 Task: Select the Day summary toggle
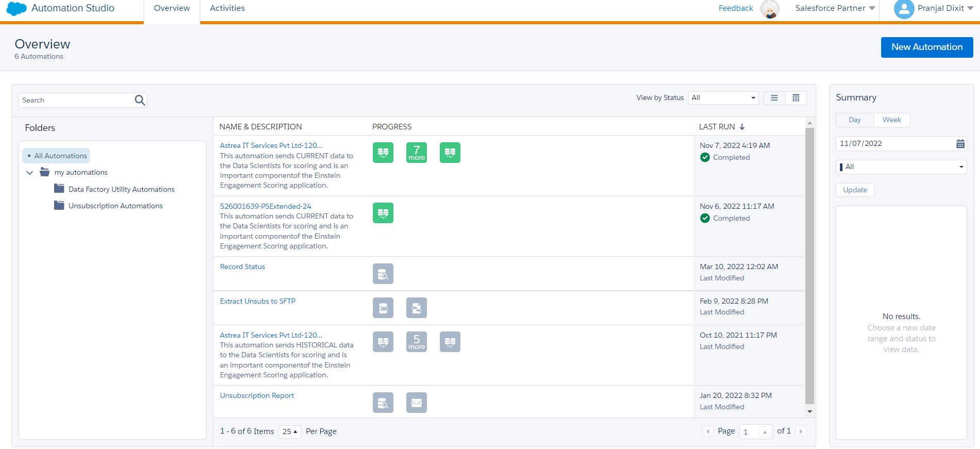tap(855, 120)
